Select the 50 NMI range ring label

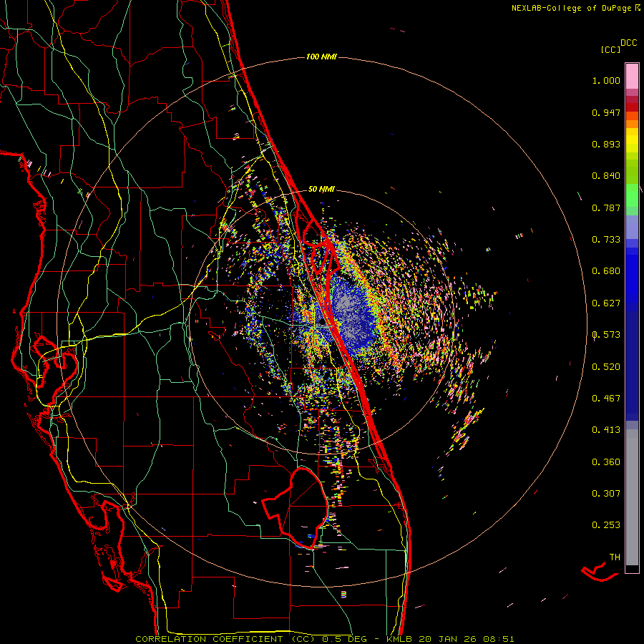pos(321,189)
